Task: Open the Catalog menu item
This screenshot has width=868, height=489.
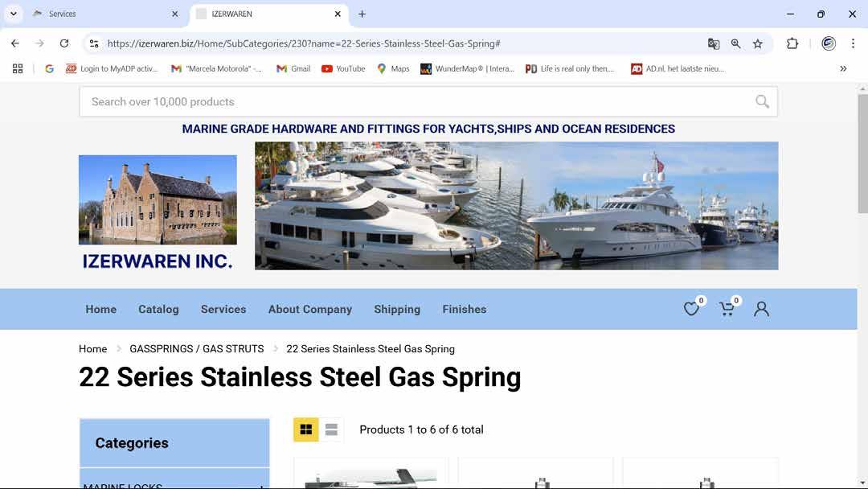Action: click(x=158, y=309)
